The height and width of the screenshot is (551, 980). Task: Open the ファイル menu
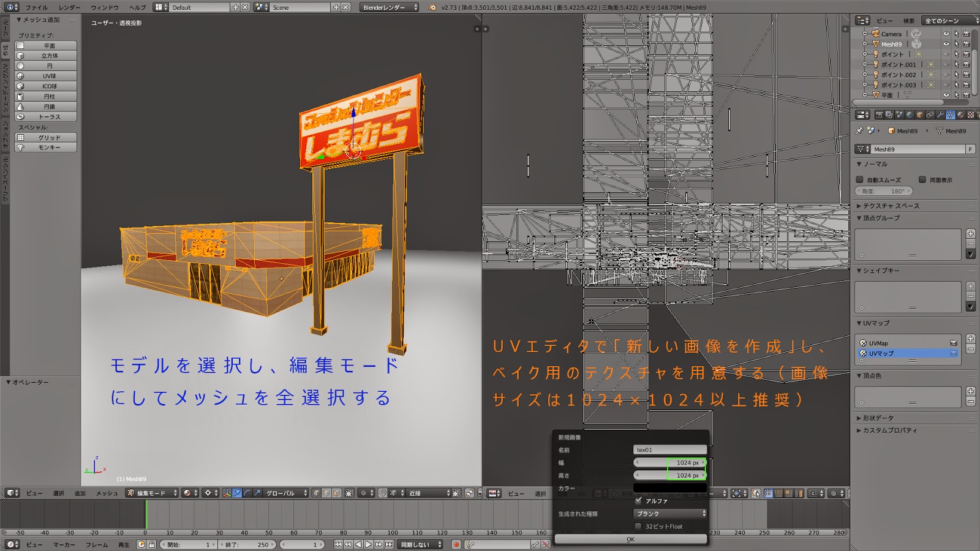coord(37,7)
